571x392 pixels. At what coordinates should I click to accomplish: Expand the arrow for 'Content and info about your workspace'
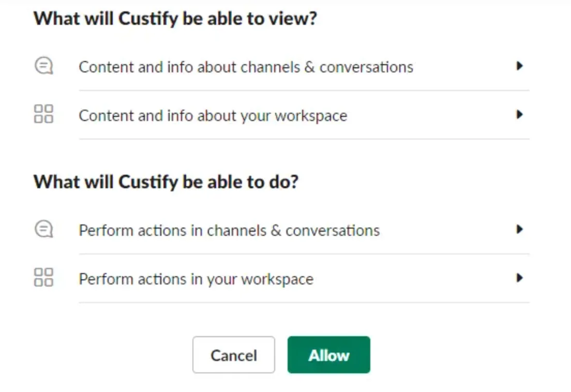pos(520,115)
